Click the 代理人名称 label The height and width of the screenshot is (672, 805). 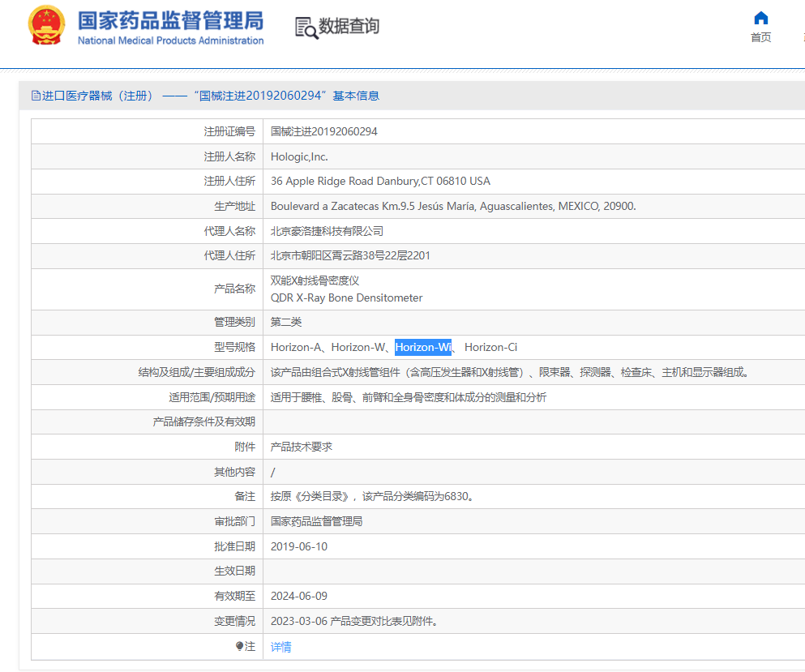[229, 231]
